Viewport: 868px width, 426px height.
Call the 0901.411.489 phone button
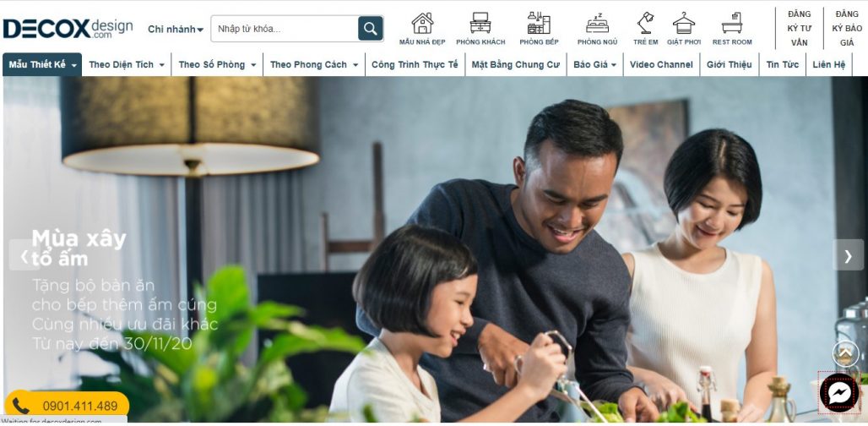pos(67,406)
